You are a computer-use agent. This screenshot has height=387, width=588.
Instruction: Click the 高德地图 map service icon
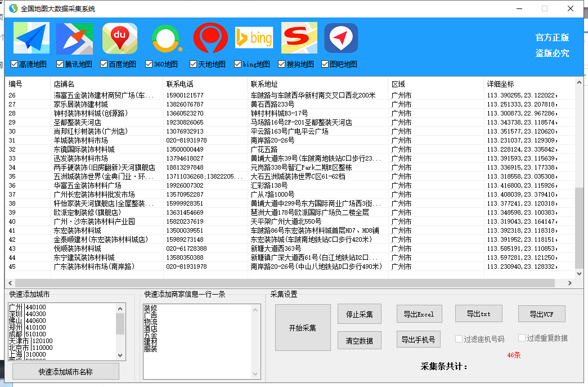tap(30, 37)
